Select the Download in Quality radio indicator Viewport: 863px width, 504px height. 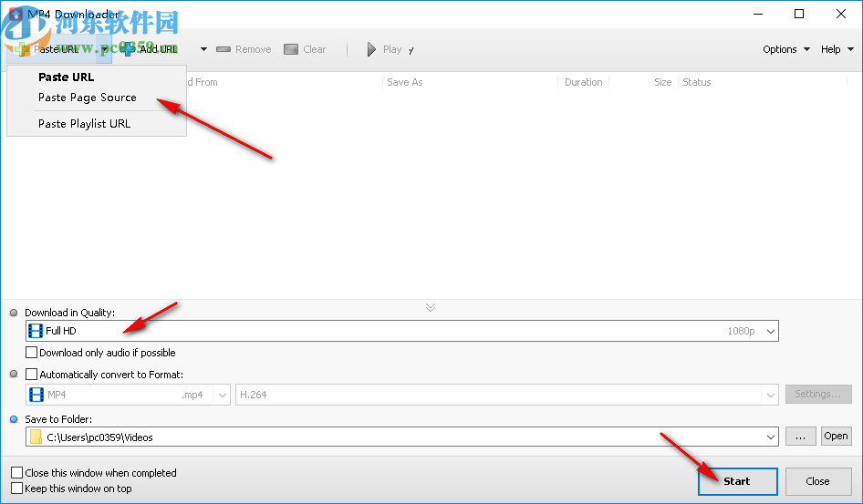pyautogui.click(x=14, y=313)
